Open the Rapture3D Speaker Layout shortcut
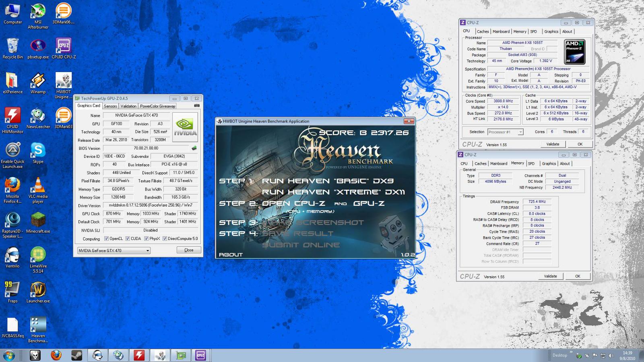 (12, 225)
